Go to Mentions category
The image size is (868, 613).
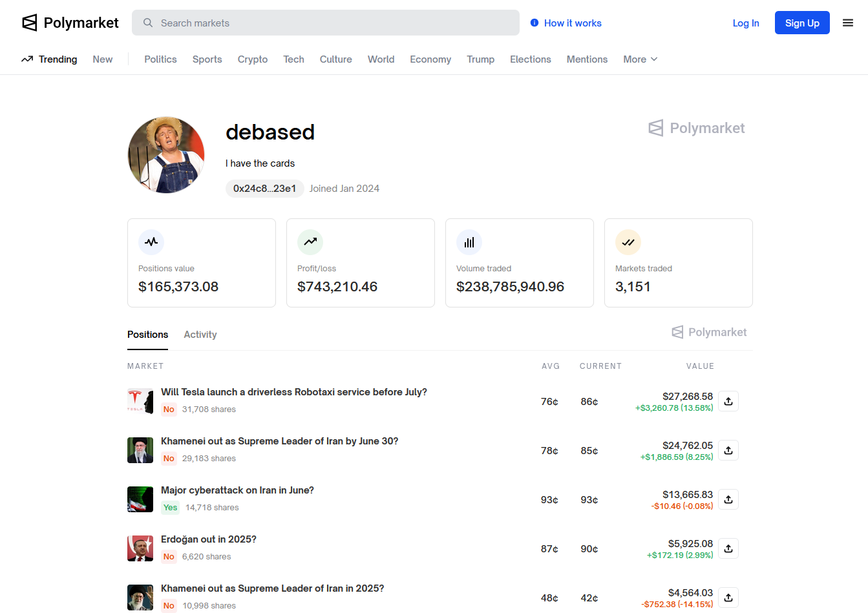point(587,59)
